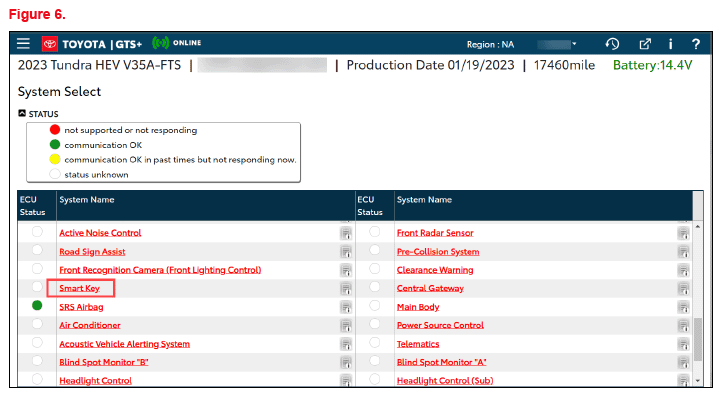
Task: Open the Headlight Control link
Action: pos(95,381)
